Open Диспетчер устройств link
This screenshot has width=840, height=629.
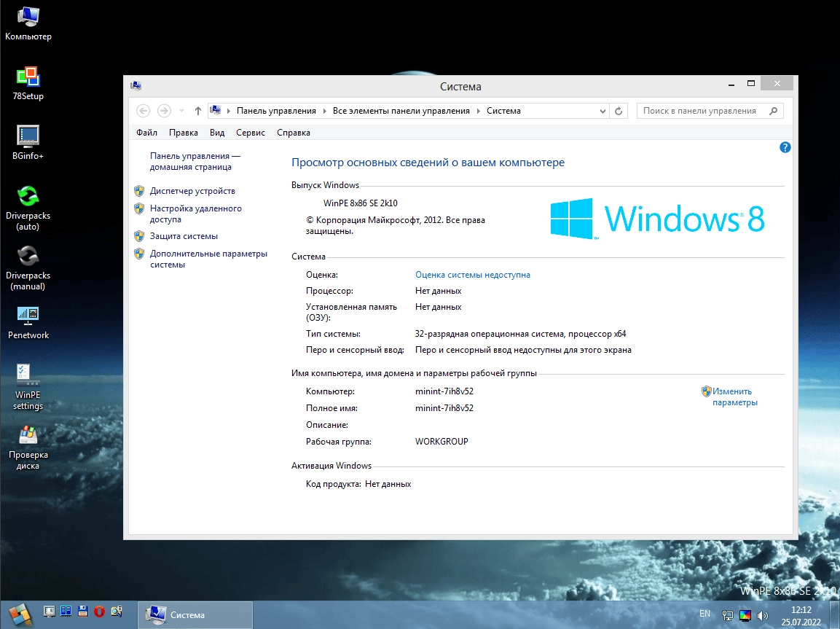tap(192, 191)
